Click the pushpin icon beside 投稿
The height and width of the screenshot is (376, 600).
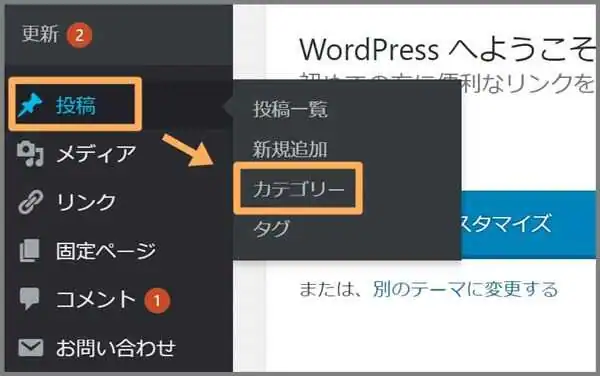tap(30, 105)
